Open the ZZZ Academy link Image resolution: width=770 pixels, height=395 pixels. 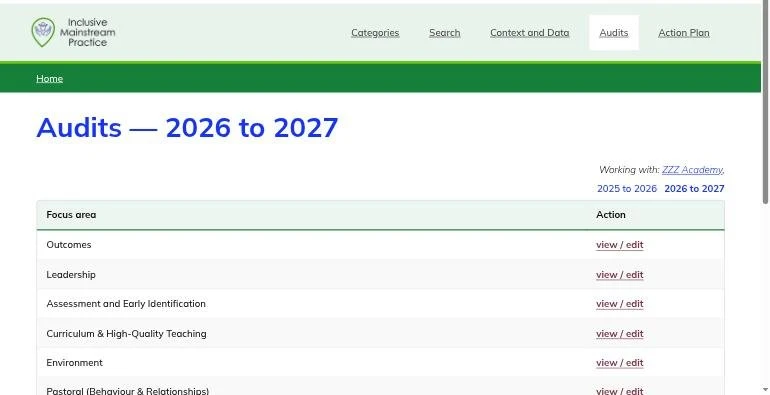(692, 169)
